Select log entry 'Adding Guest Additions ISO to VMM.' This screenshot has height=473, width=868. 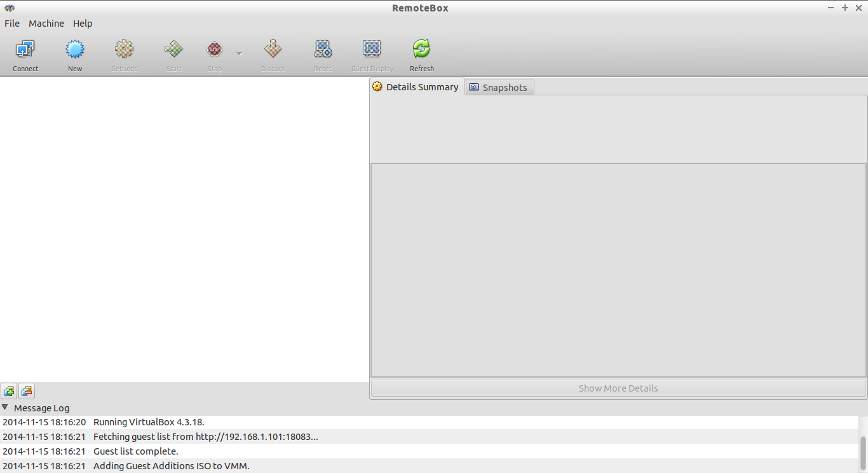429,466
